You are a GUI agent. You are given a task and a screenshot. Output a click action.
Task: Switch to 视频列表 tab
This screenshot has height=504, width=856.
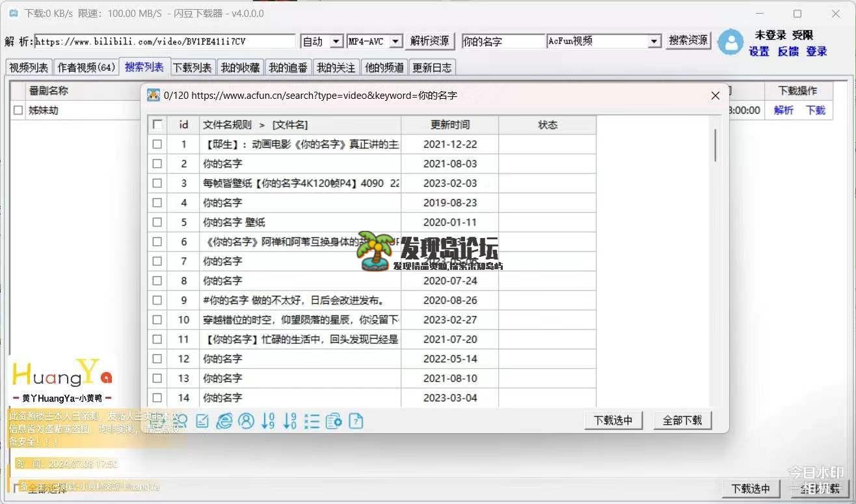pyautogui.click(x=29, y=68)
